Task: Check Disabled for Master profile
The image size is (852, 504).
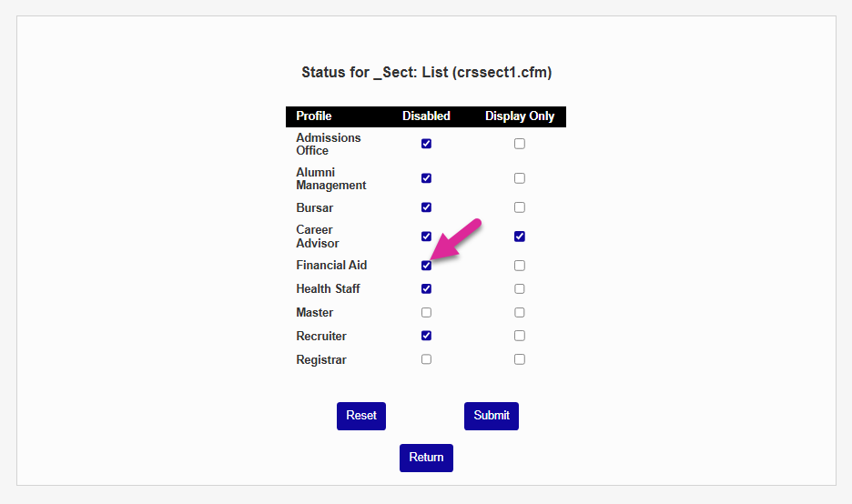Action: (426, 313)
